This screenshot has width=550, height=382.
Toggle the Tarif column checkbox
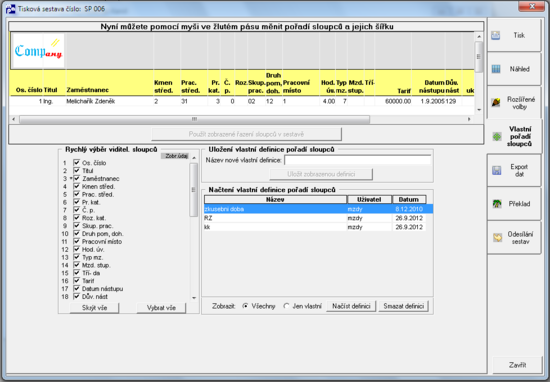click(76, 281)
